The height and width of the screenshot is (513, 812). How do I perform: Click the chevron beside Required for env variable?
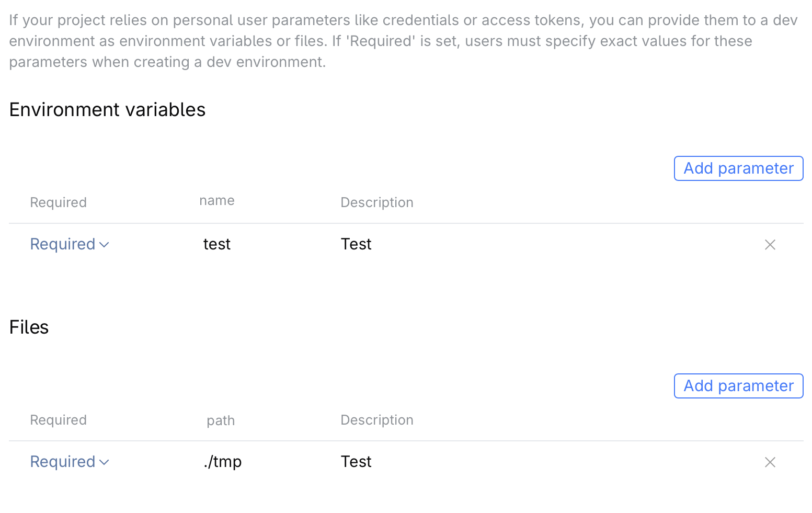pyautogui.click(x=105, y=245)
